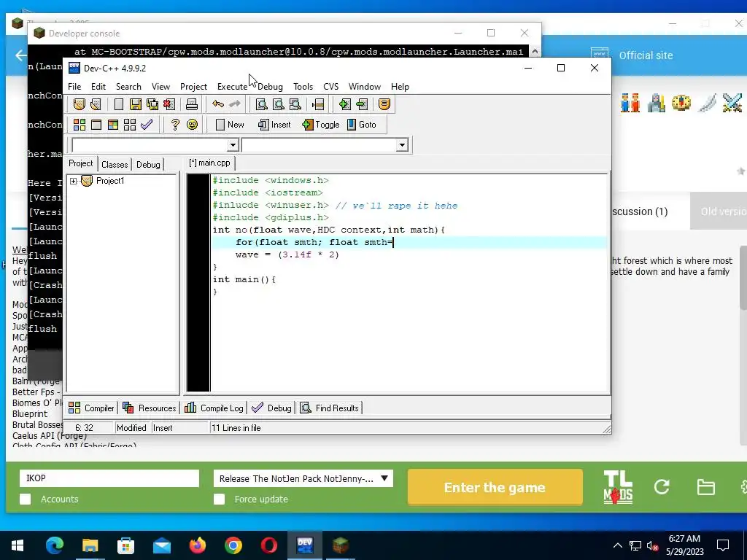Open the game folder icon in TLauncher
The height and width of the screenshot is (560, 747).
pos(705,487)
